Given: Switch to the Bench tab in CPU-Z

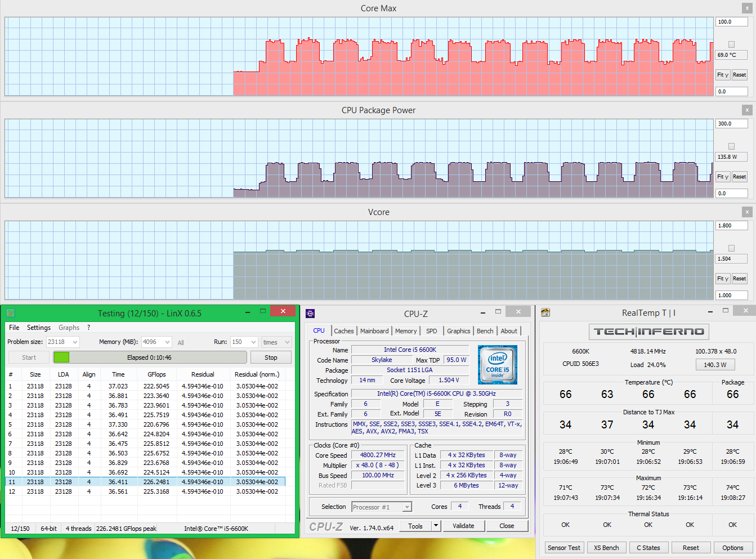Looking at the screenshot, I should [x=485, y=331].
